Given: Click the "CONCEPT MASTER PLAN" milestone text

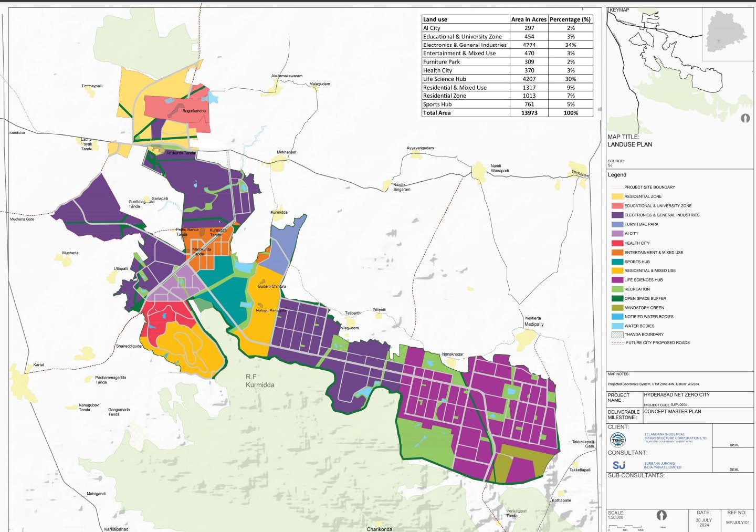Looking at the screenshot, I should tap(673, 411).
